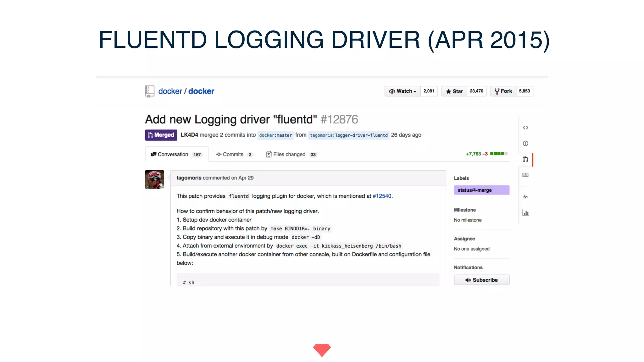Click the tagomoris:logger-driver-fluentd branch label

point(349,135)
